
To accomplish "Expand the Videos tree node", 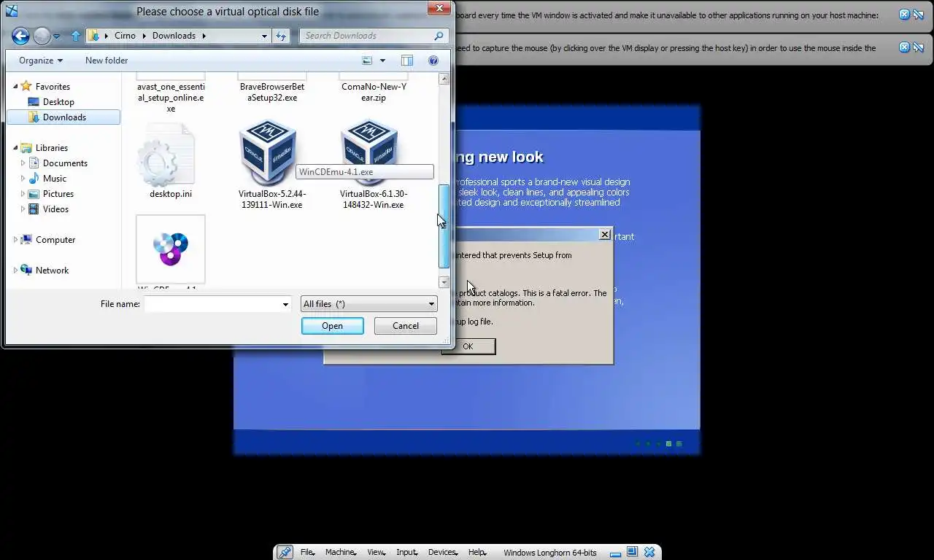I will pos(23,209).
